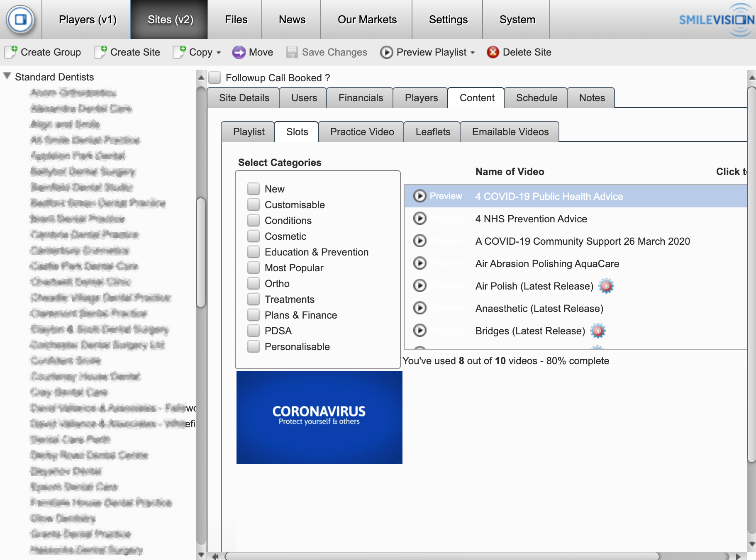Switch to the Practice Video sub-tab
This screenshot has height=560, width=756.
click(x=362, y=132)
